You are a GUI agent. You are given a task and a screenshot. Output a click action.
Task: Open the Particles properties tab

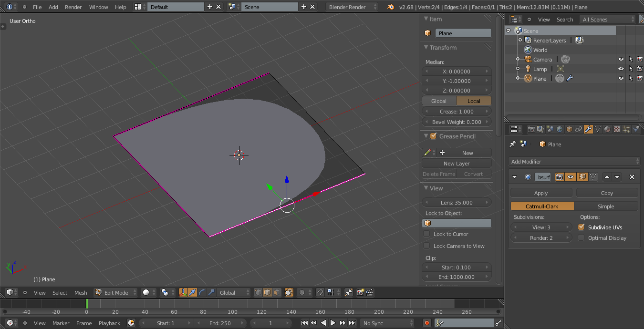626,129
